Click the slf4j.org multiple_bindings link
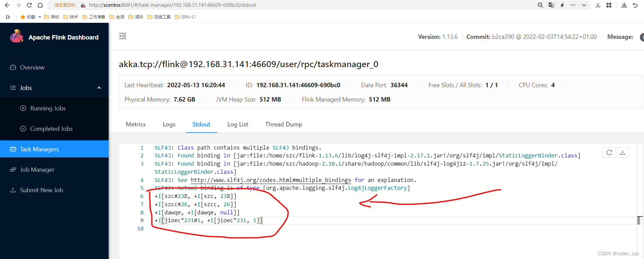644x259 pixels. pos(271,180)
